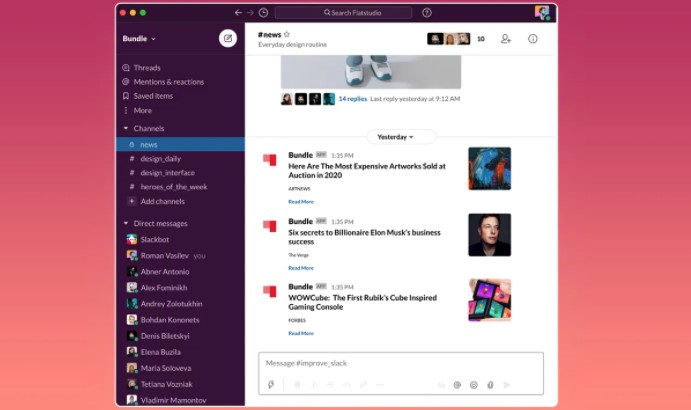
Task: Open the Bundle workspace dropdown
Action: [139, 39]
